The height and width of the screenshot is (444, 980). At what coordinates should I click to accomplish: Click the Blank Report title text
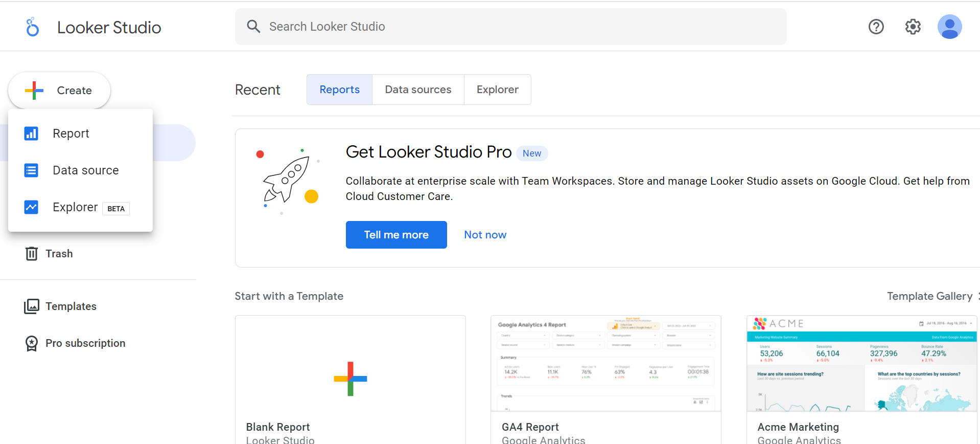(x=278, y=427)
